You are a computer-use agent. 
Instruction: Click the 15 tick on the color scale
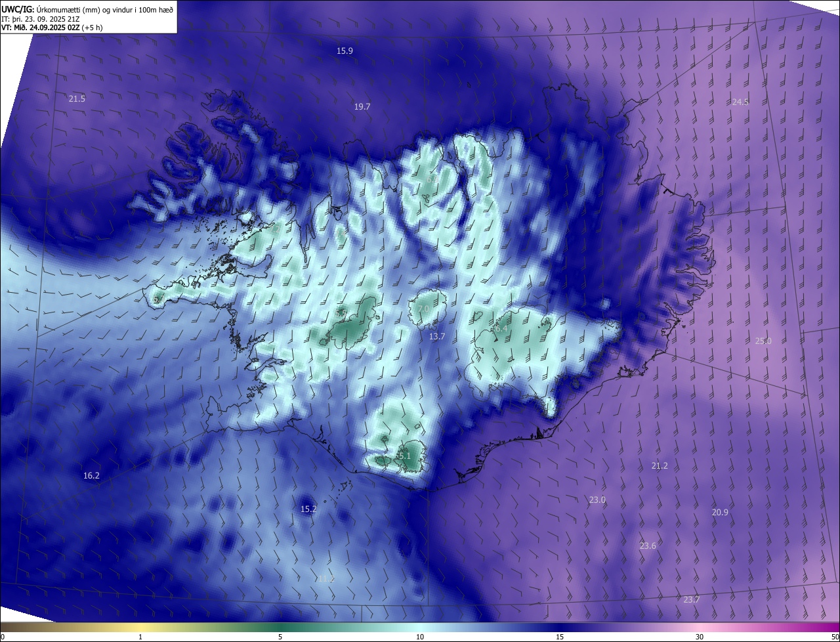pyautogui.click(x=560, y=637)
